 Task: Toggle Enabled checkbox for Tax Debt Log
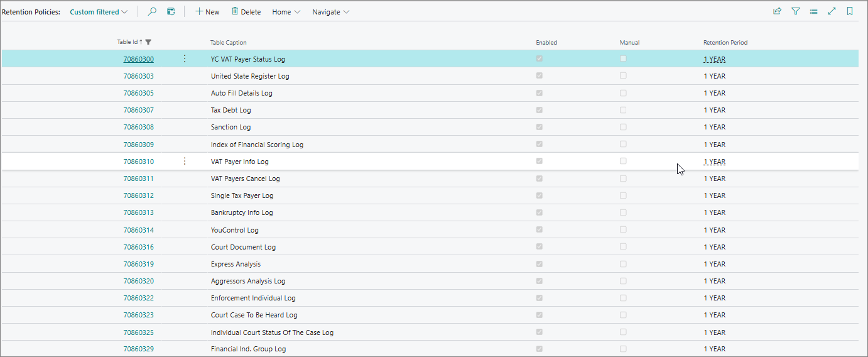pos(539,109)
